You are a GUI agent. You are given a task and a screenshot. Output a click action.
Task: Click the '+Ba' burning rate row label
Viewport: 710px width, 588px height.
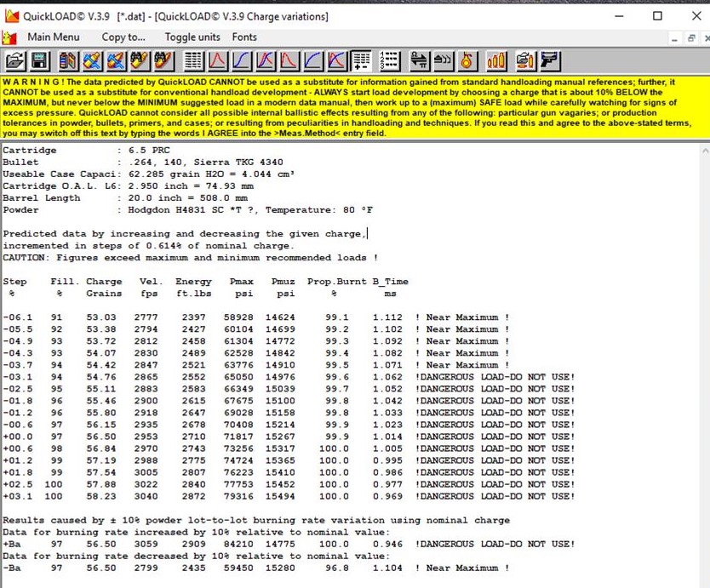(12, 544)
